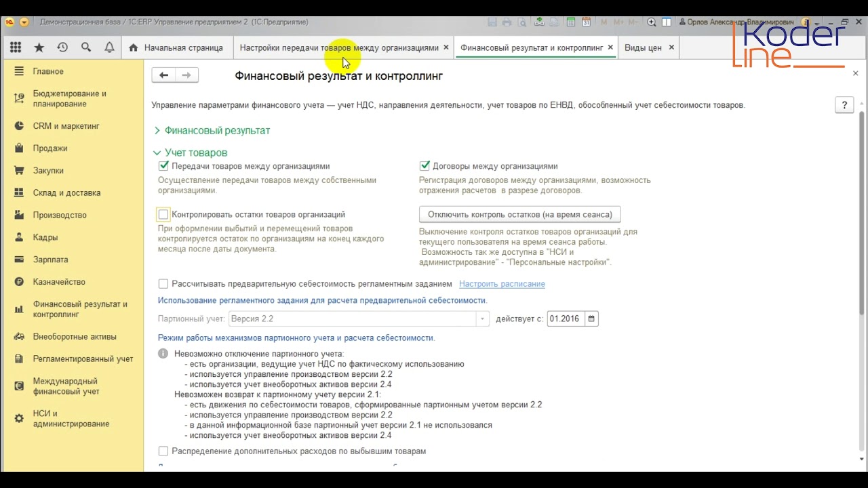Switch to Начальная страница tab
This screenshot has width=868, height=488.
click(x=176, y=47)
